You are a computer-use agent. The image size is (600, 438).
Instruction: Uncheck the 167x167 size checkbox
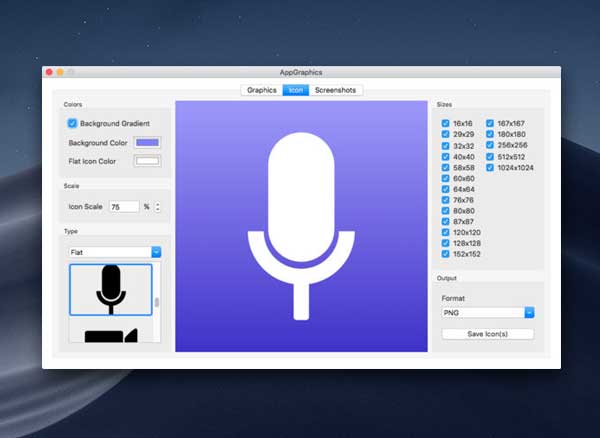click(x=490, y=123)
